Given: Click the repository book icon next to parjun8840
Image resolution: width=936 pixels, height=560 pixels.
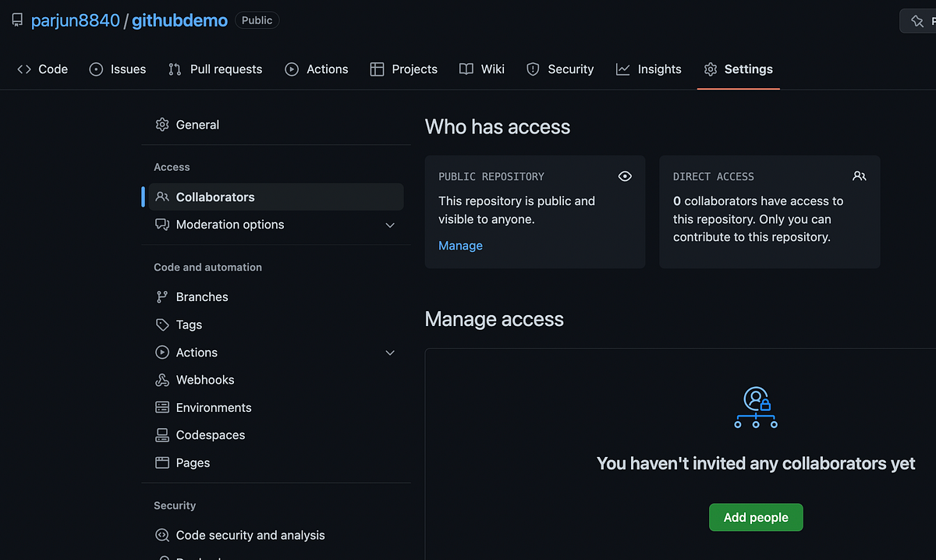Looking at the screenshot, I should pos(16,19).
